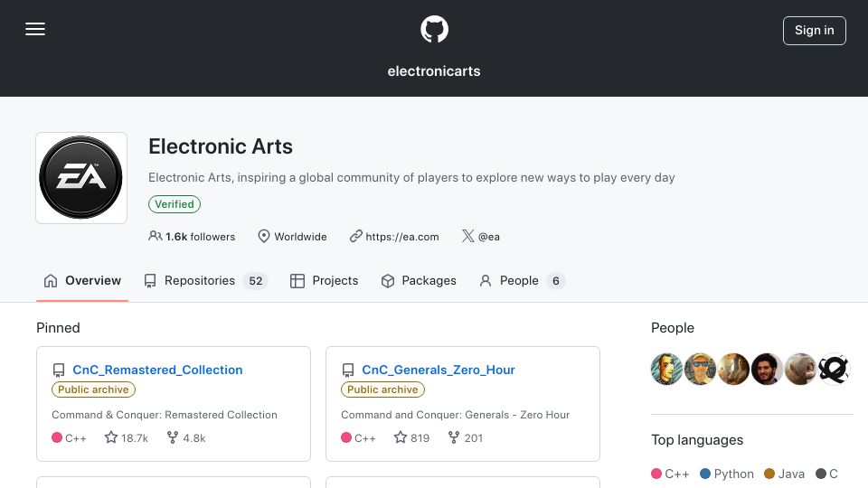Click the pink C++ dot in CnC_Generals_Zero_Hour card
This screenshot has height=488, width=868.
point(346,437)
